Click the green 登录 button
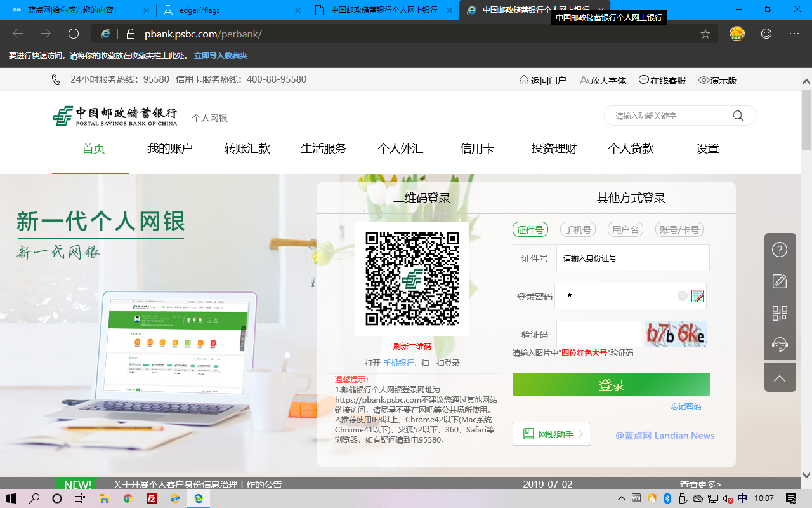 click(x=611, y=385)
